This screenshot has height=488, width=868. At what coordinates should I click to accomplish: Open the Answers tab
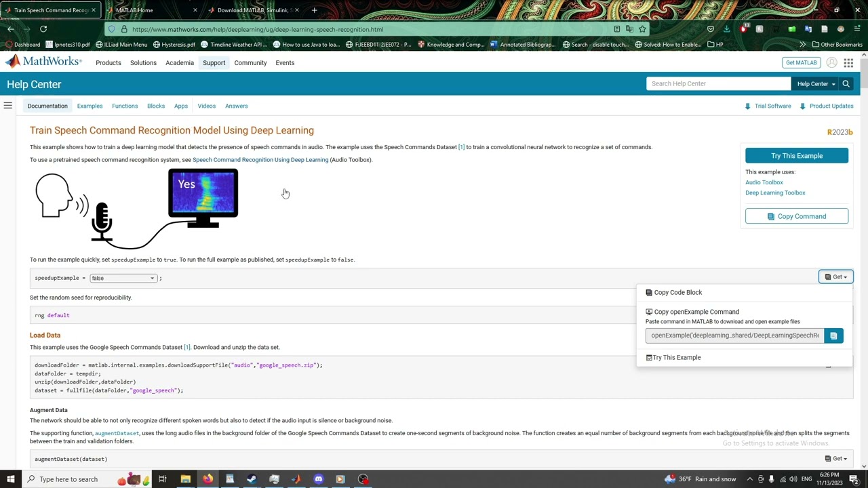pos(237,106)
